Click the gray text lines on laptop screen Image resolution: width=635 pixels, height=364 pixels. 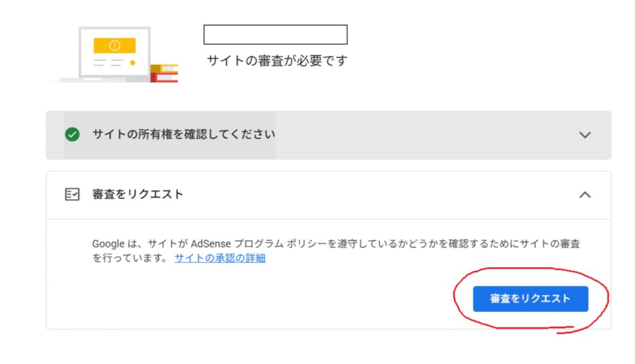tap(108, 63)
